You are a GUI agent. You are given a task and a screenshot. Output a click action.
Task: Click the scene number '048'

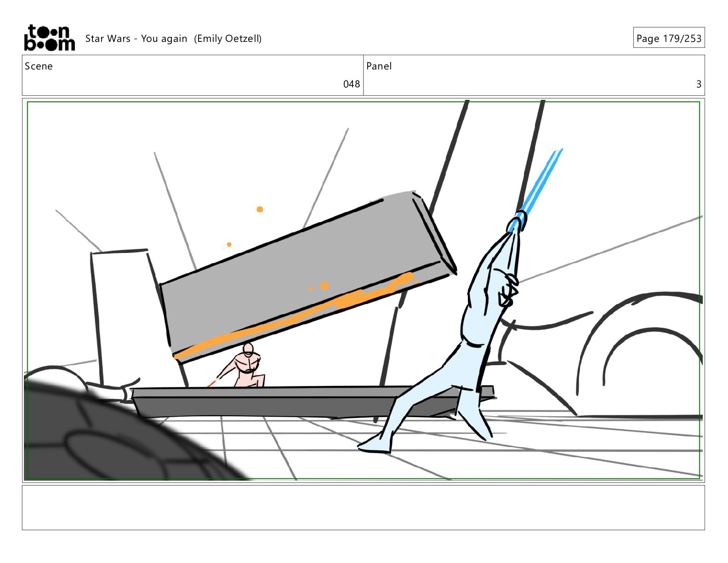tap(352, 84)
